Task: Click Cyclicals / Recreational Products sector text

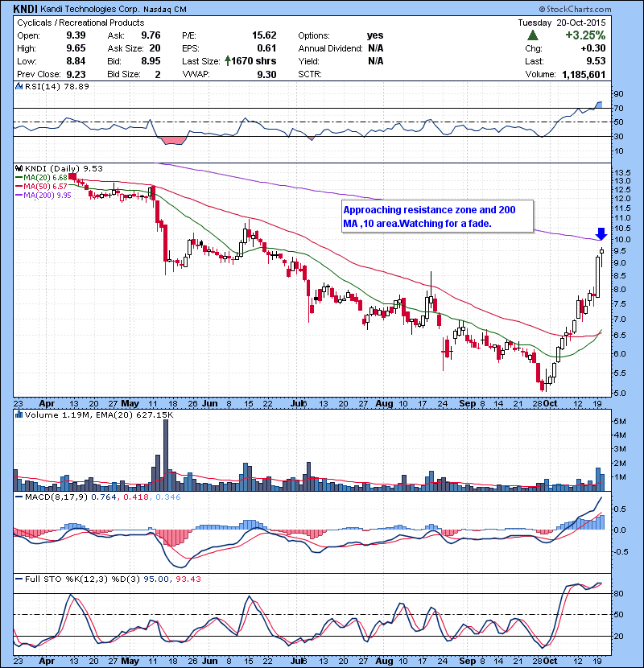Action: [x=80, y=23]
